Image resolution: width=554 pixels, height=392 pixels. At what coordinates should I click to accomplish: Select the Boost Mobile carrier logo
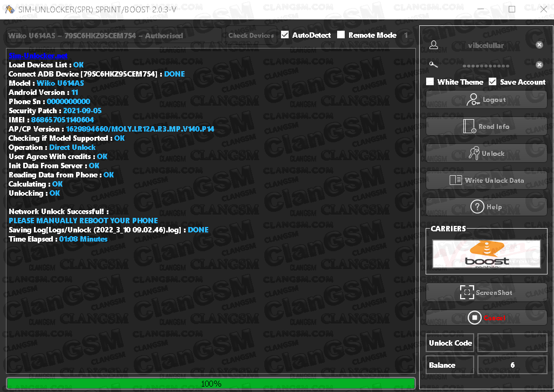[x=487, y=254]
